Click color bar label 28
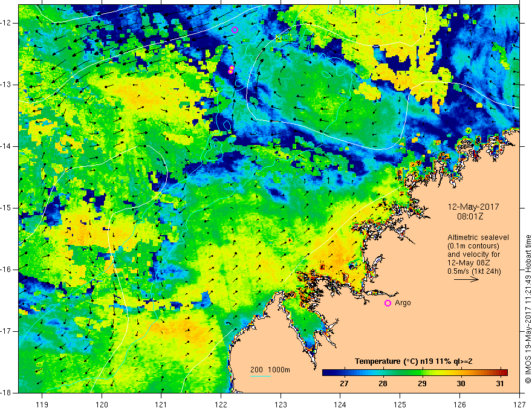 click(383, 384)
